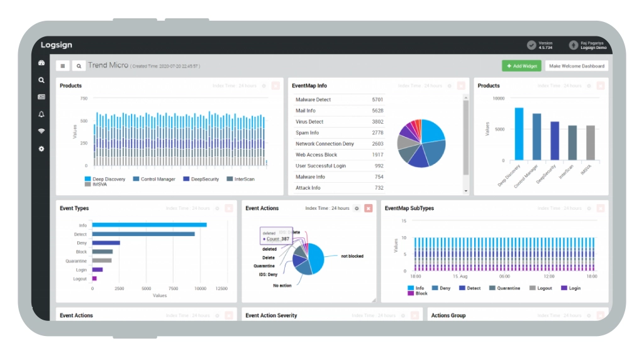Image resolution: width=644 pixels, height=358 pixels.
Task: Remove the Products timeline widget
Action: coord(275,85)
